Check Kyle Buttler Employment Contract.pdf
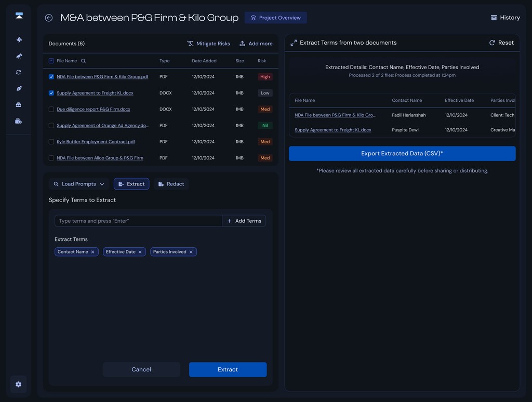 pyautogui.click(x=51, y=142)
